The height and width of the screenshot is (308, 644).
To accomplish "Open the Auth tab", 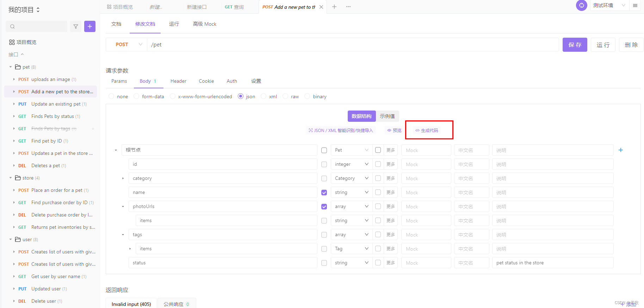I will (x=232, y=81).
